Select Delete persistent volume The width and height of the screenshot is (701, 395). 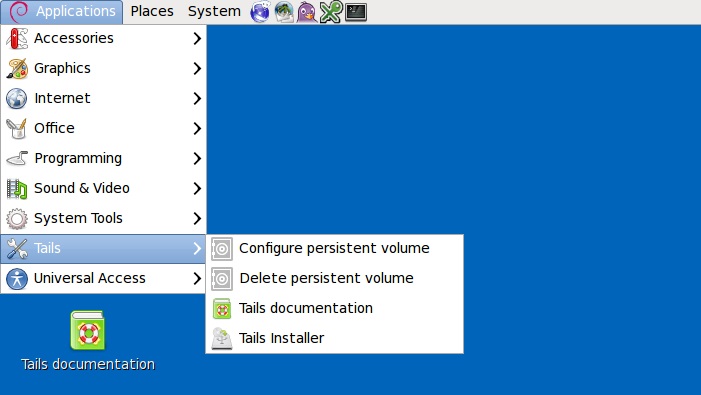[334, 278]
